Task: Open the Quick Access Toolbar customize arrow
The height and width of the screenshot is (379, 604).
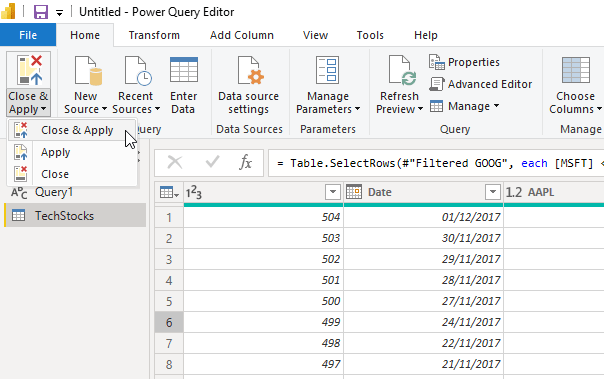Action: (59, 13)
